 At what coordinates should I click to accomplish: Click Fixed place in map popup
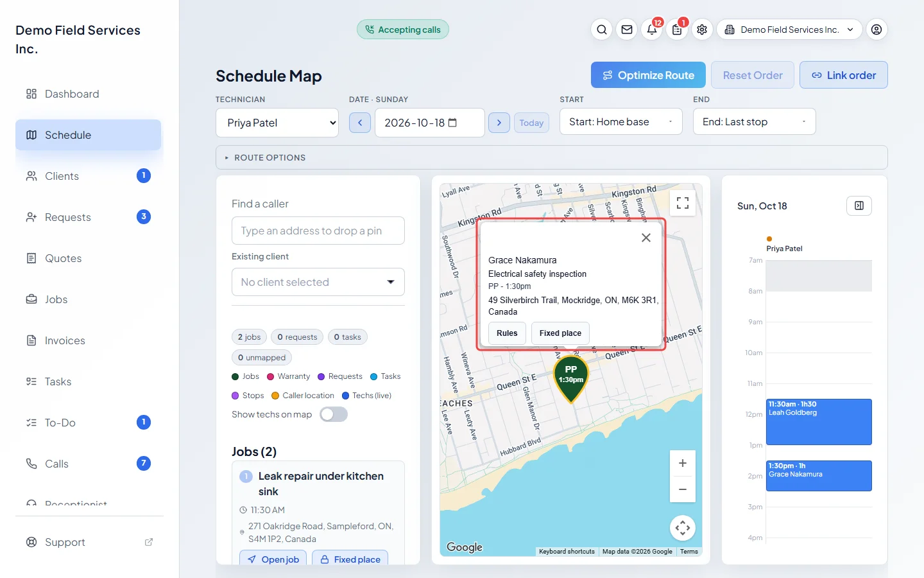[560, 333]
